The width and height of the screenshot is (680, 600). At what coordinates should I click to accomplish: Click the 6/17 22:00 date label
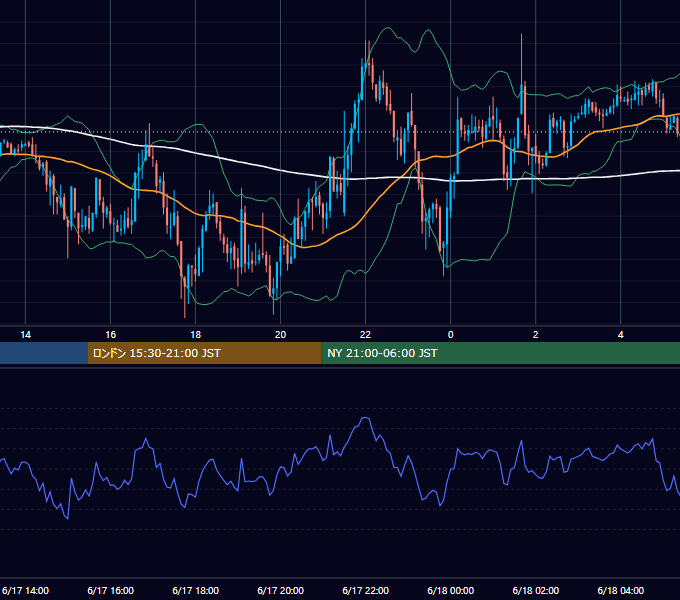pyautogui.click(x=366, y=590)
